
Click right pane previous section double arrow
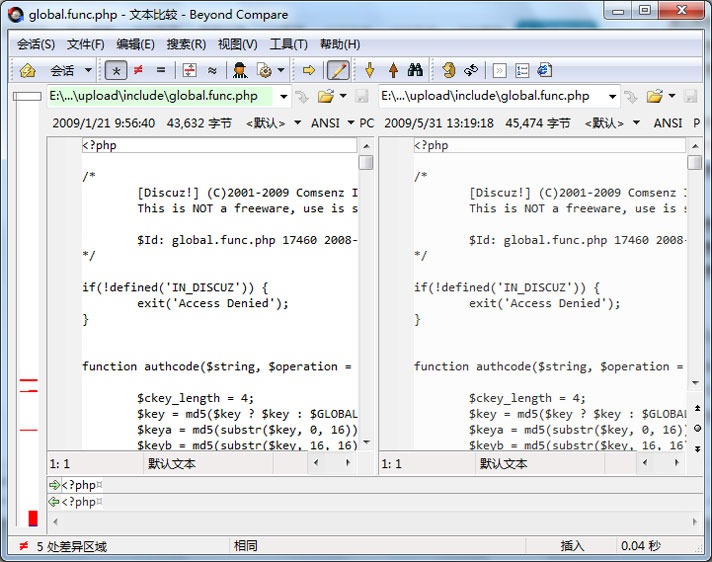(x=697, y=408)
